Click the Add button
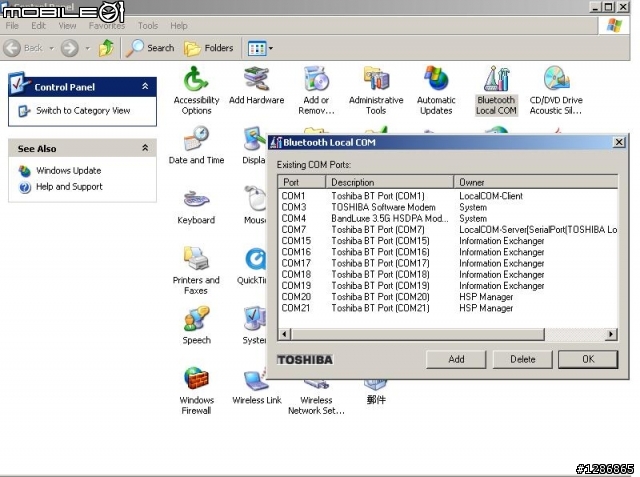The width and height of the screenshot is (640, 477). click(x=456, y=359)
